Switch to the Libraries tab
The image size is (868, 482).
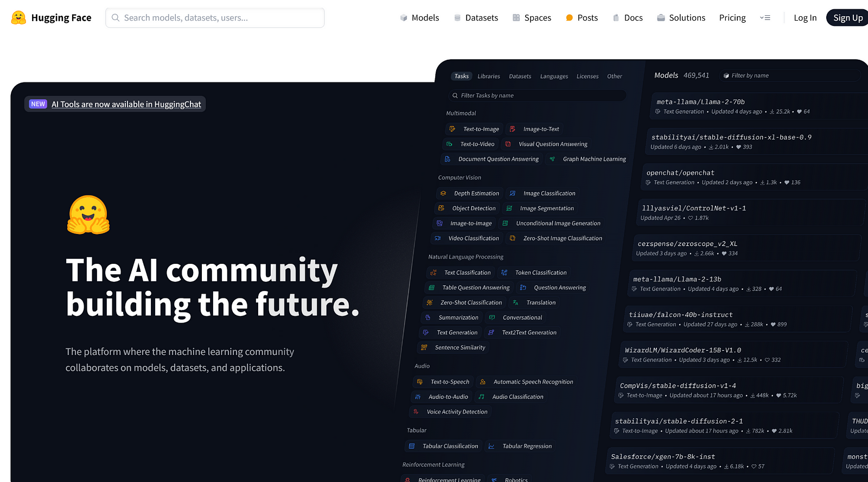pyautogui.click(x=489, y=77)
